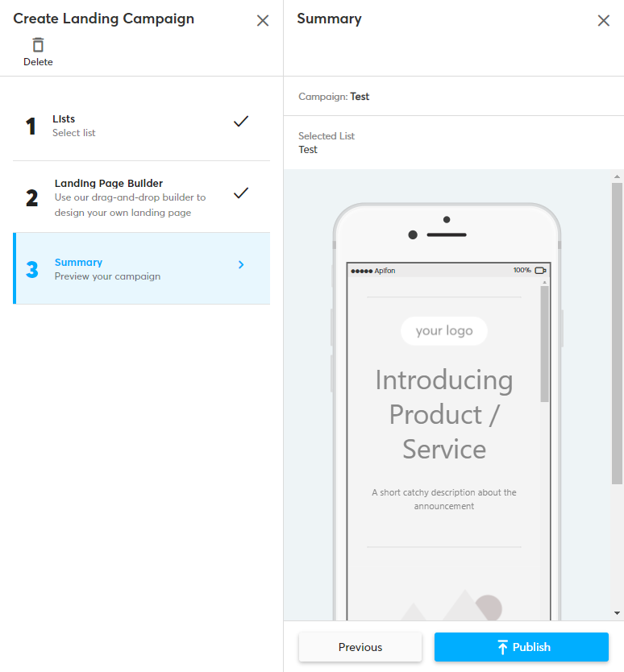The width and height of the screenshot is (624, 672).
Task: Click the Delete trash can icon
Action: point(38,45)
